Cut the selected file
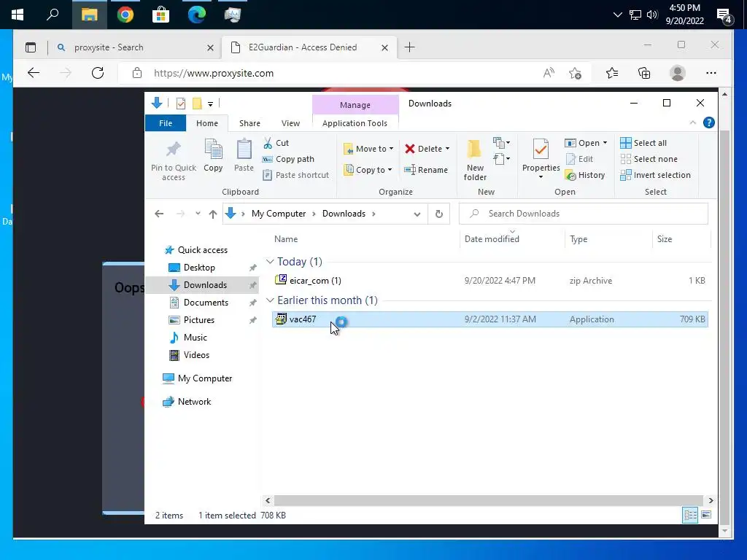747x560 pixels. point(276,143)
